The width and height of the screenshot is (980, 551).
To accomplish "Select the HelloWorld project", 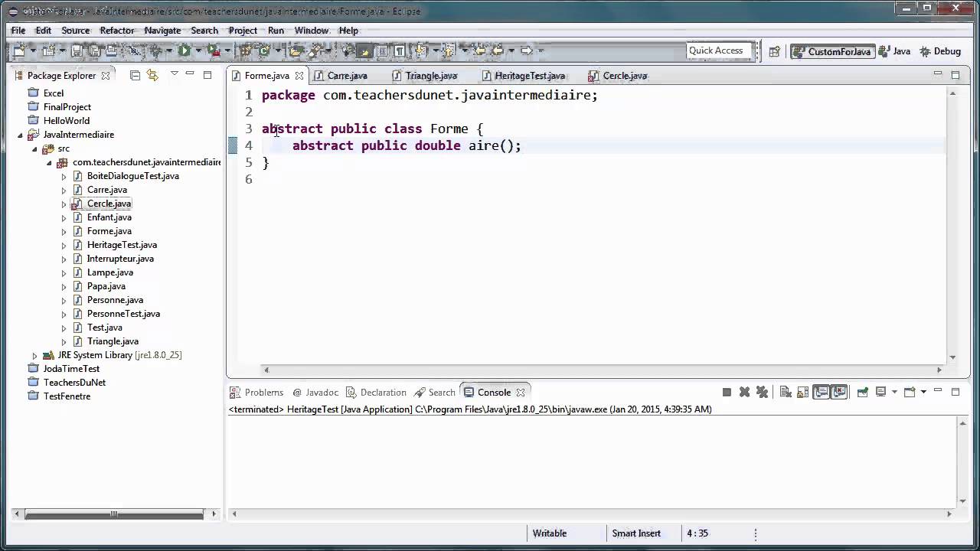I will [67, 121].
